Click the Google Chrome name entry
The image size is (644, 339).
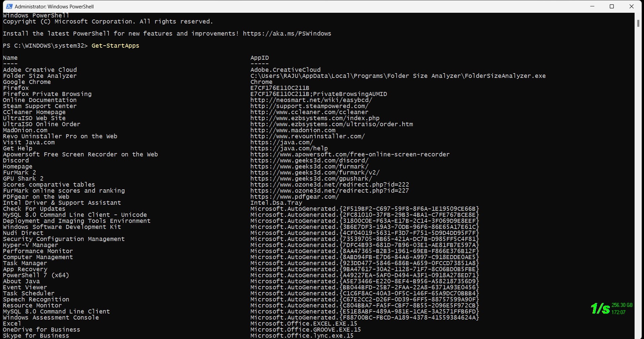27,82
